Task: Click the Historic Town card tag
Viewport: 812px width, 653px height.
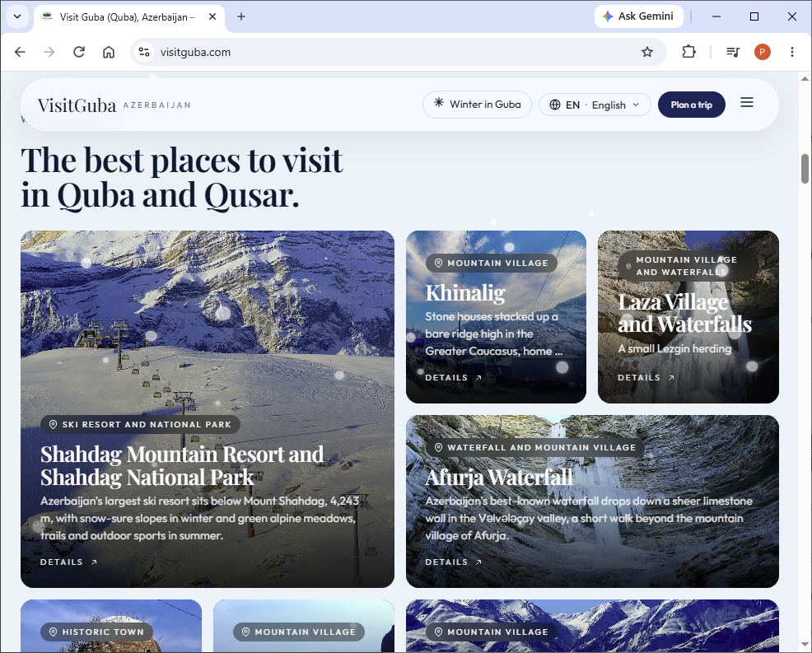Action: (96, 632)
